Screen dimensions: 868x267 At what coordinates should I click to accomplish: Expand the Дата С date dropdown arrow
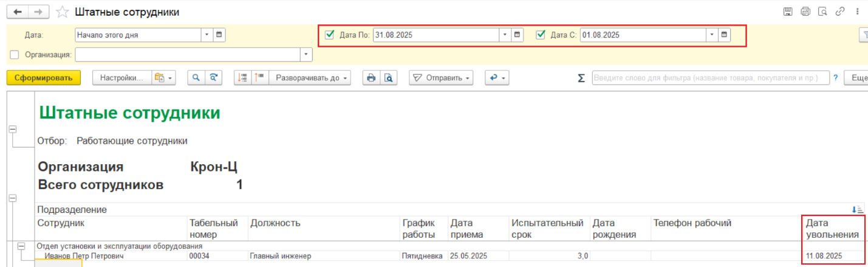point(711,35)
